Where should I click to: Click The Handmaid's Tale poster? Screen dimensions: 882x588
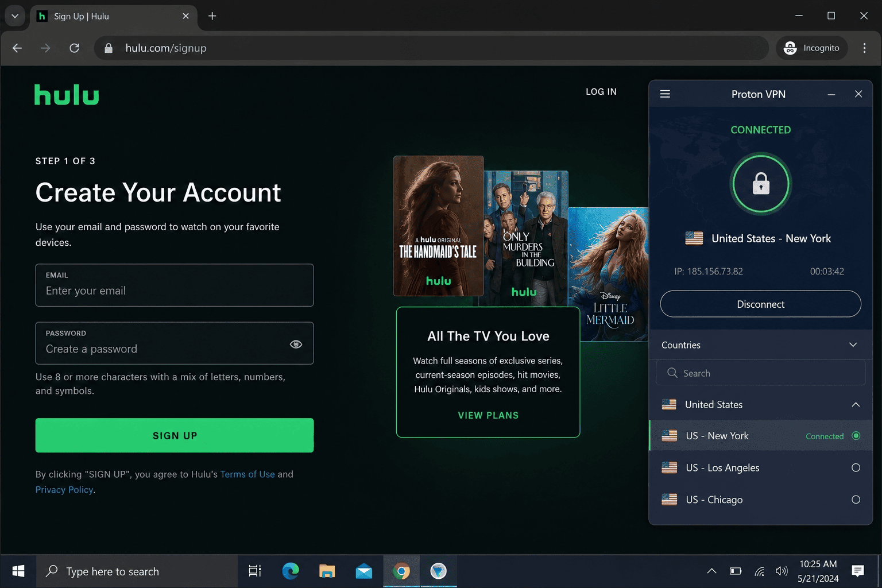point(438,226)
